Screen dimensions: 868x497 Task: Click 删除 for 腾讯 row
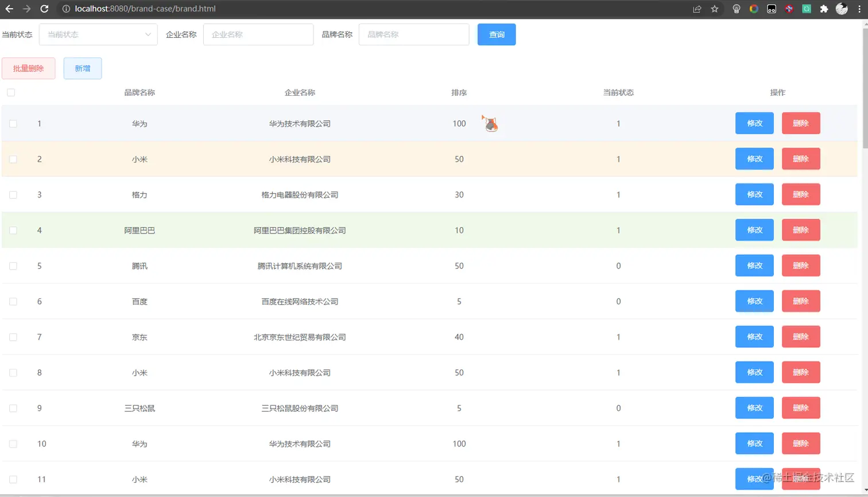click(801, 266)
